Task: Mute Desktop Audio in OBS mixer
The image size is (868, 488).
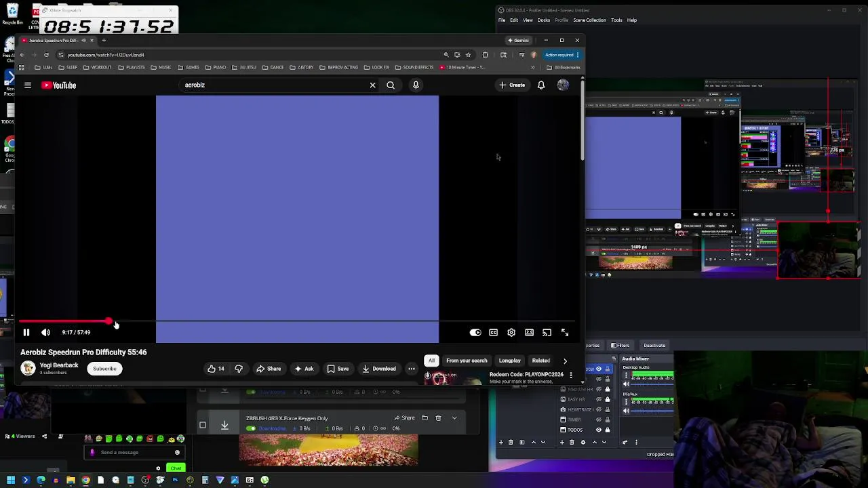Action: point(626,384)
